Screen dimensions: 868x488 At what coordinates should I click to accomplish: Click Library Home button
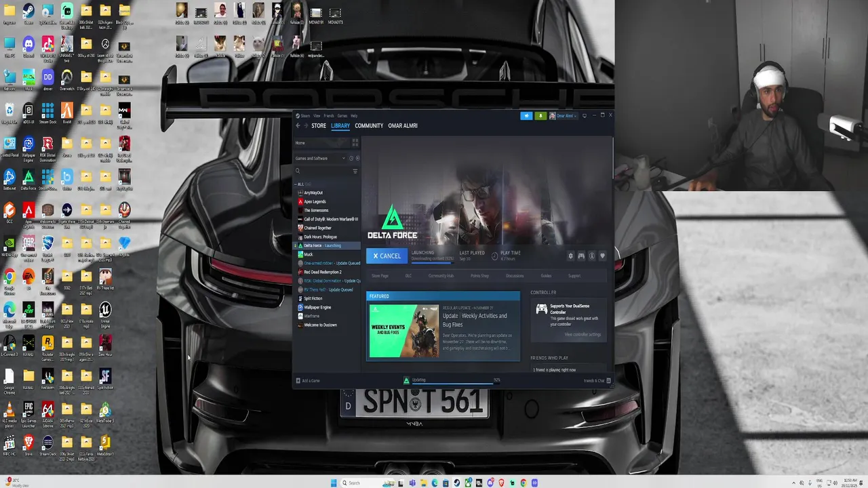pos(321,143)
